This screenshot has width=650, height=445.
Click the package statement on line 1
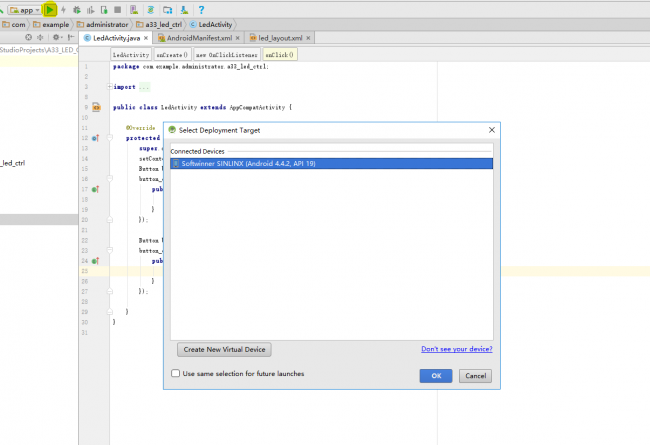pos(191,66)
